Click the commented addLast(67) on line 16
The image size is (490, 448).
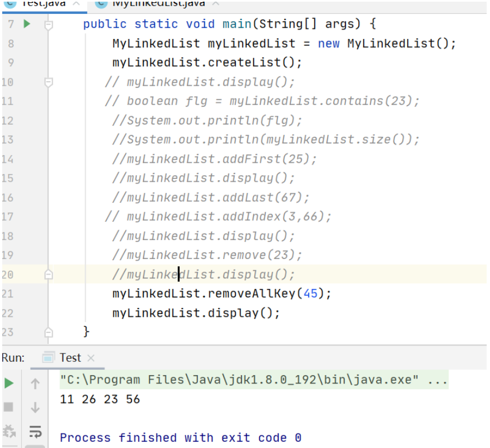click(x=211, y=198)
